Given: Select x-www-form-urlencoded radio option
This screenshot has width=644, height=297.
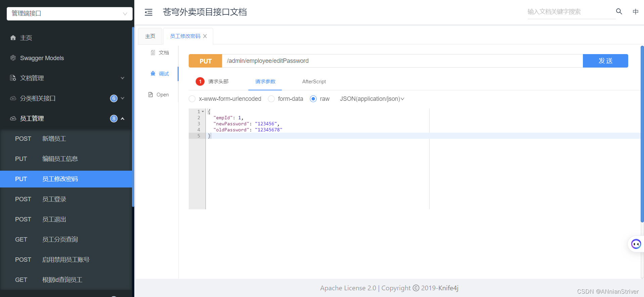Looking at the screenshot, I should pos(192,99).
